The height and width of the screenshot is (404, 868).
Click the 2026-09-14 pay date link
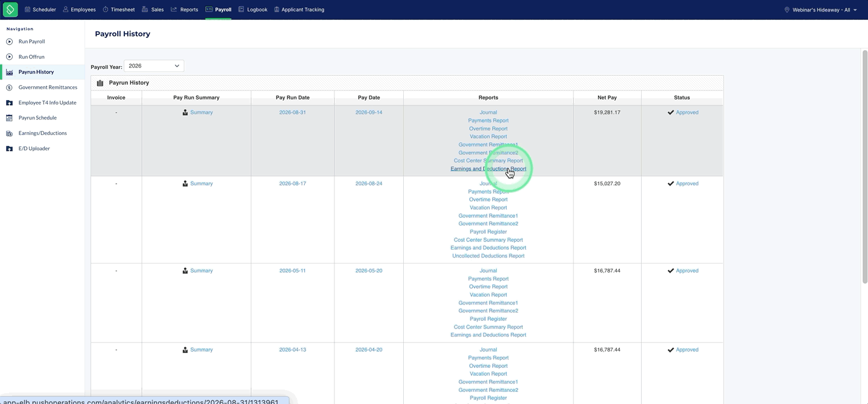(369, 113)
